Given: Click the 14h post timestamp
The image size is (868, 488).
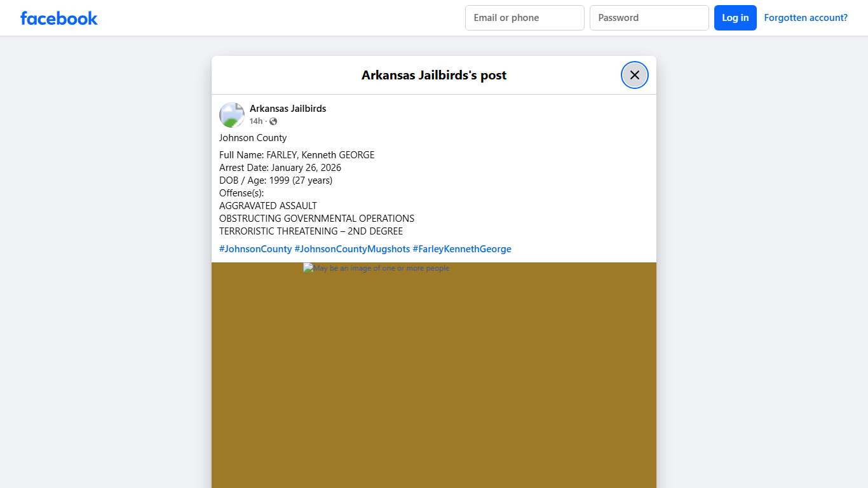Looking at the screenshot, I should [255, 121].
